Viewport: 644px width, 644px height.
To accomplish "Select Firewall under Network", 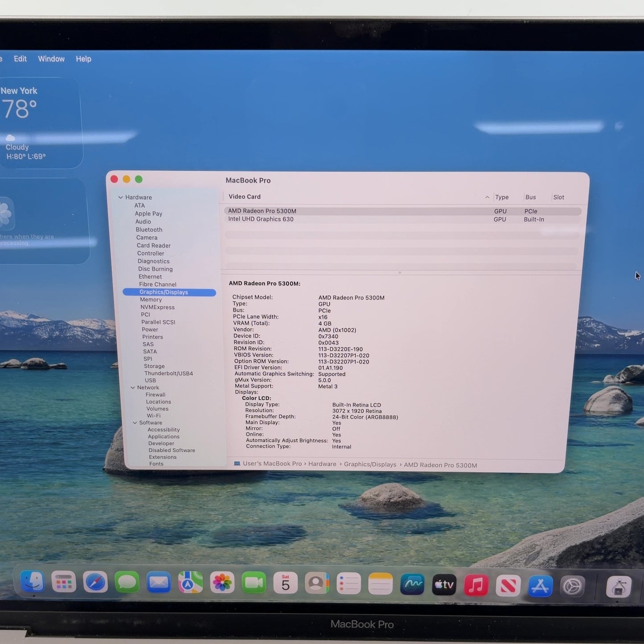I will click(156, 395).
